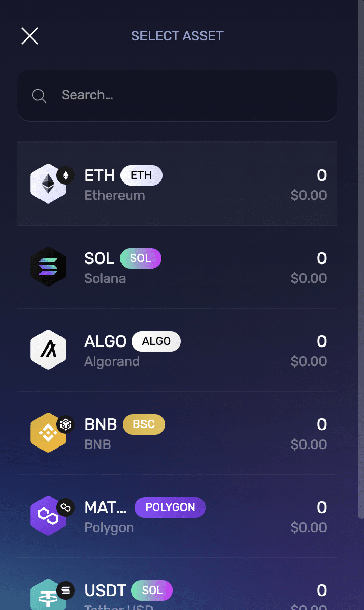Viewport: 364px width, 610px height.
Task: Click the purple POLYGON network tag
Action: point(170,507)
